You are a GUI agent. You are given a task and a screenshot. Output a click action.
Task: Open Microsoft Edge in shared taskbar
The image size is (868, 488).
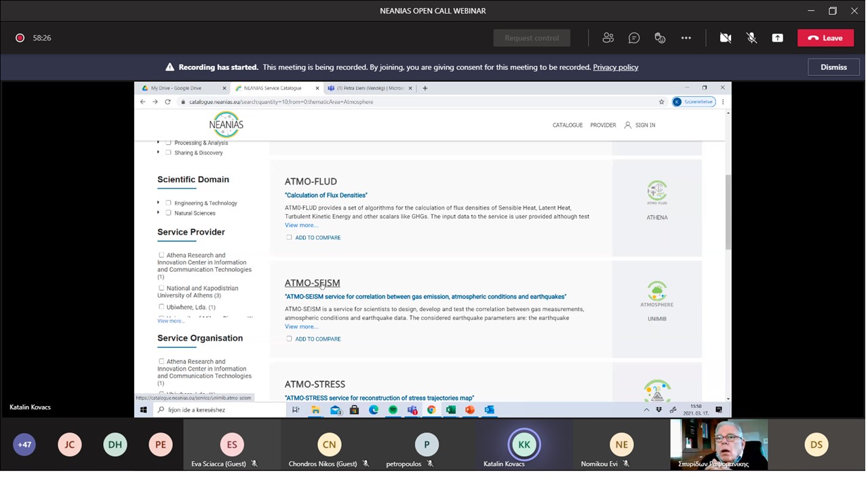coord(374,410)
